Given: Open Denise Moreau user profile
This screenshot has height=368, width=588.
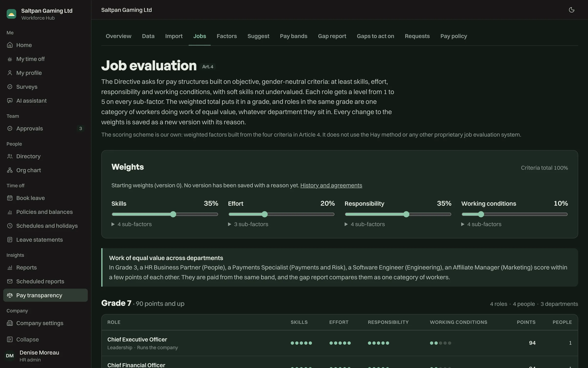Looking at the screenshot, I should pos(46,356).
